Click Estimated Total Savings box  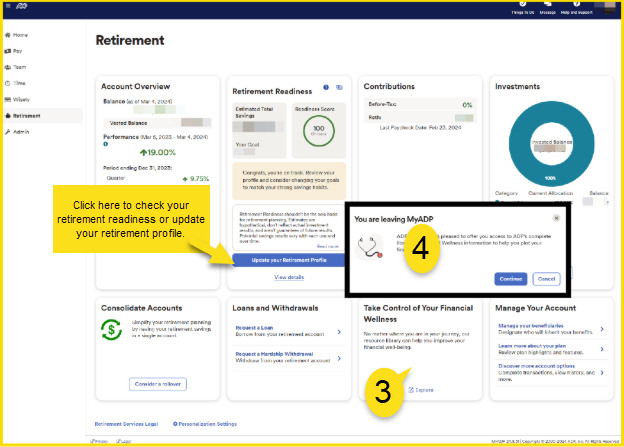[x=259, y=131]
